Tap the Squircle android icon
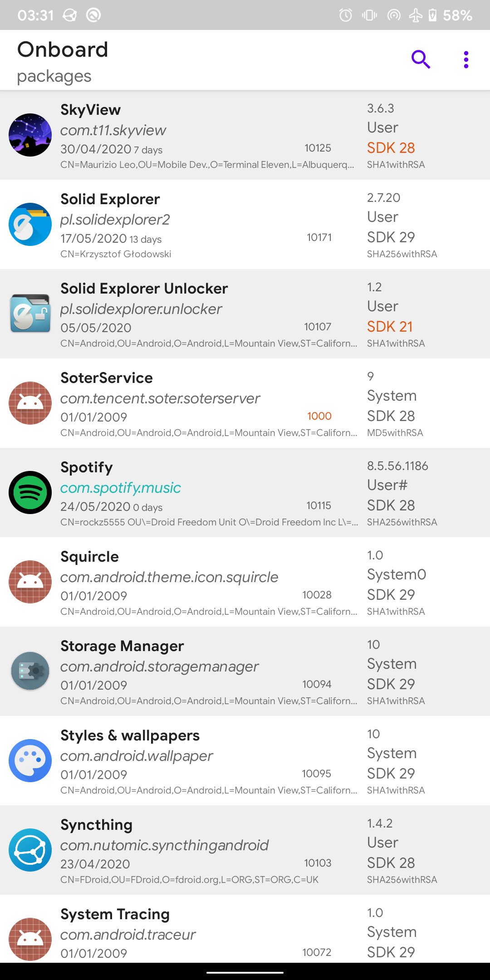This screenshot has width=490, height=980. click(30, 582)
